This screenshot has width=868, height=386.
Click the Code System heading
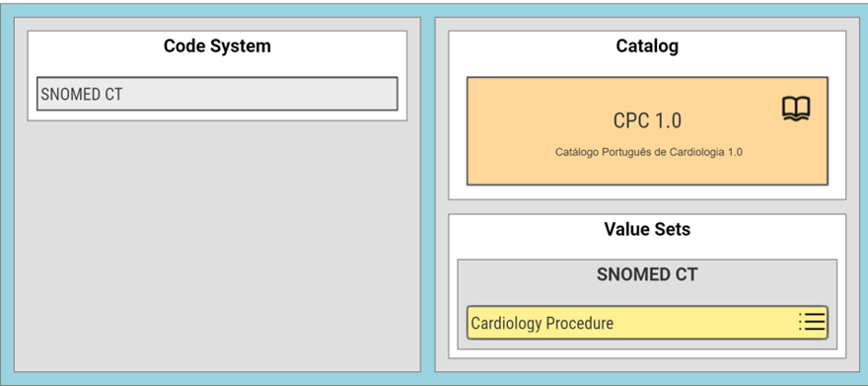[x=217, y=46]
